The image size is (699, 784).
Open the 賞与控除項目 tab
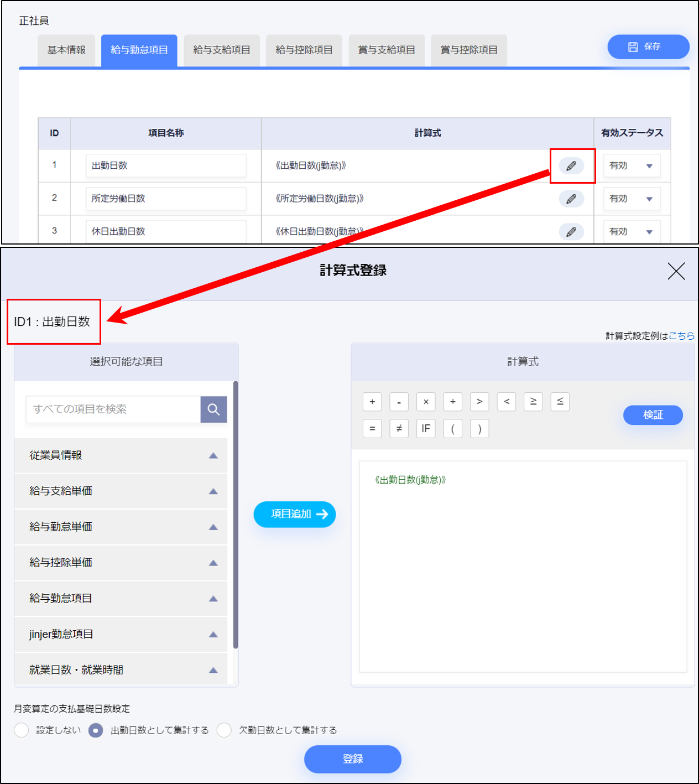[469, 50]
